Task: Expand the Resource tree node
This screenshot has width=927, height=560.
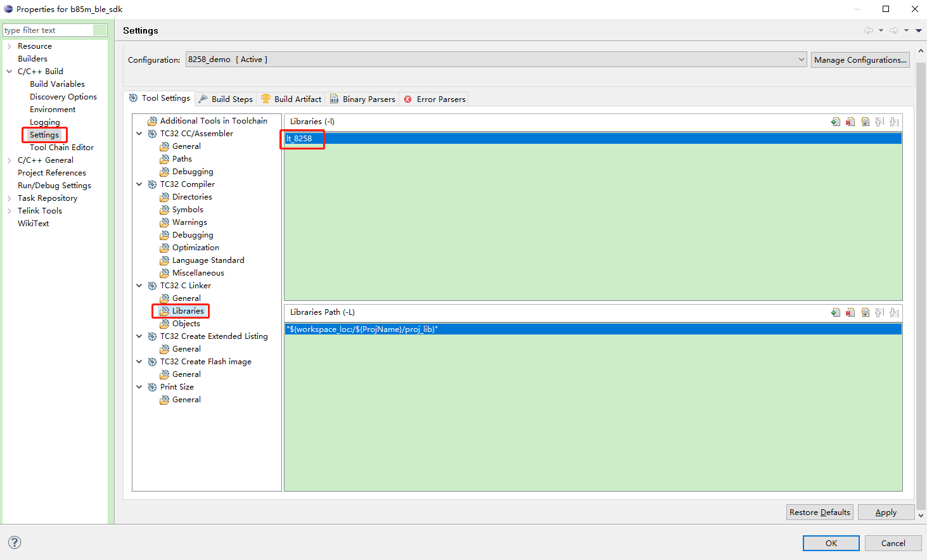Action: point(10,46)
